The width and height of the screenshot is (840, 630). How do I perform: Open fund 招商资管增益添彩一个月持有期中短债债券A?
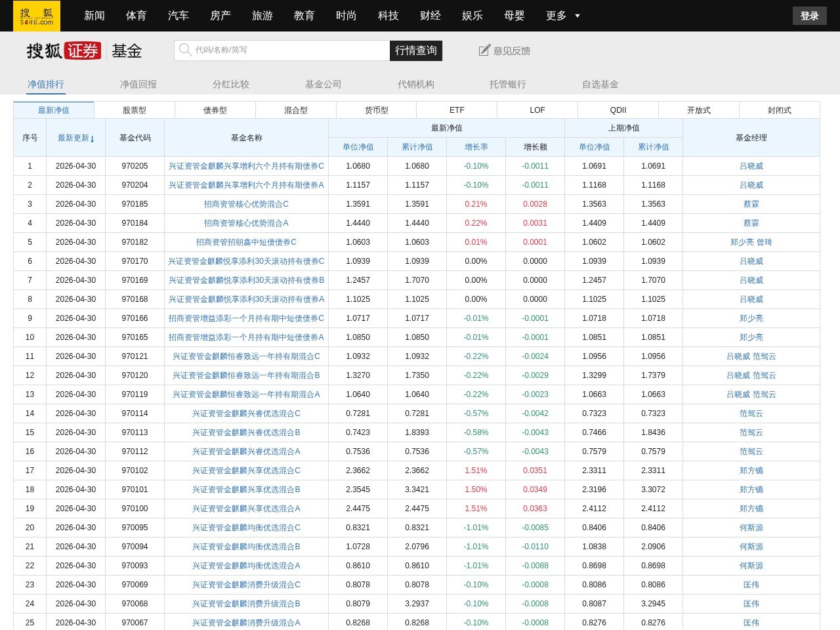pyautogui.click(x=247, y=337)
